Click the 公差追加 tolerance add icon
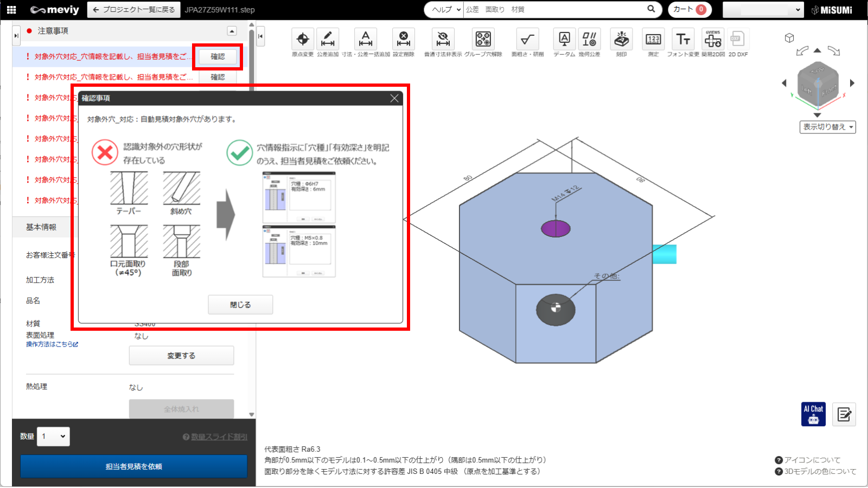This screenshot has height=488, width=868. 328,40
